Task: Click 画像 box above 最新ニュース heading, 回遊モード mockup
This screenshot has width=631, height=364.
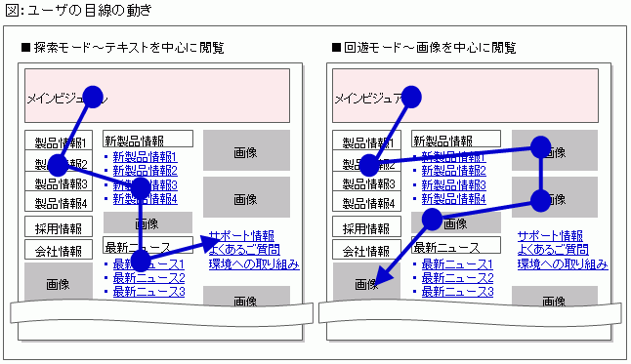Action: (x=456, y=222)
